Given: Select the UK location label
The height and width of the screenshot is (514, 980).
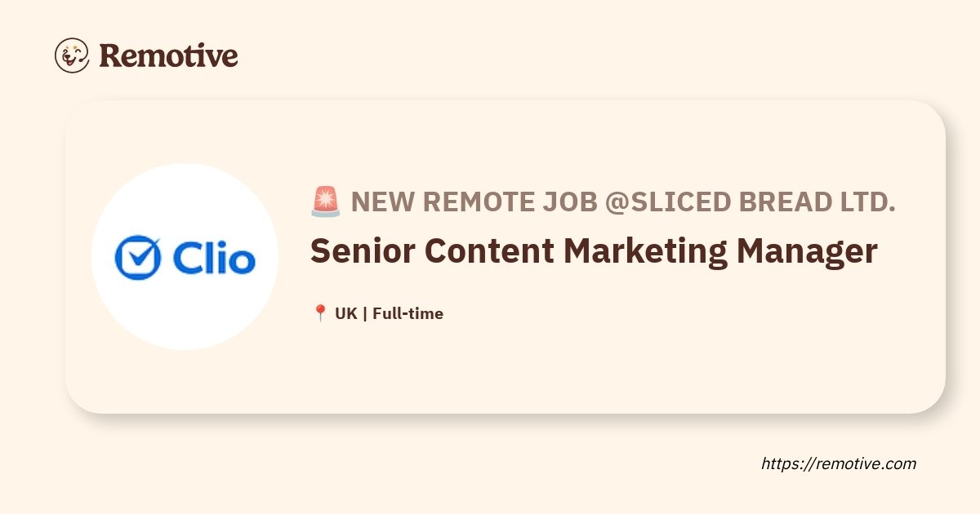Looking at the screenshot, I should tap(345, 313).
